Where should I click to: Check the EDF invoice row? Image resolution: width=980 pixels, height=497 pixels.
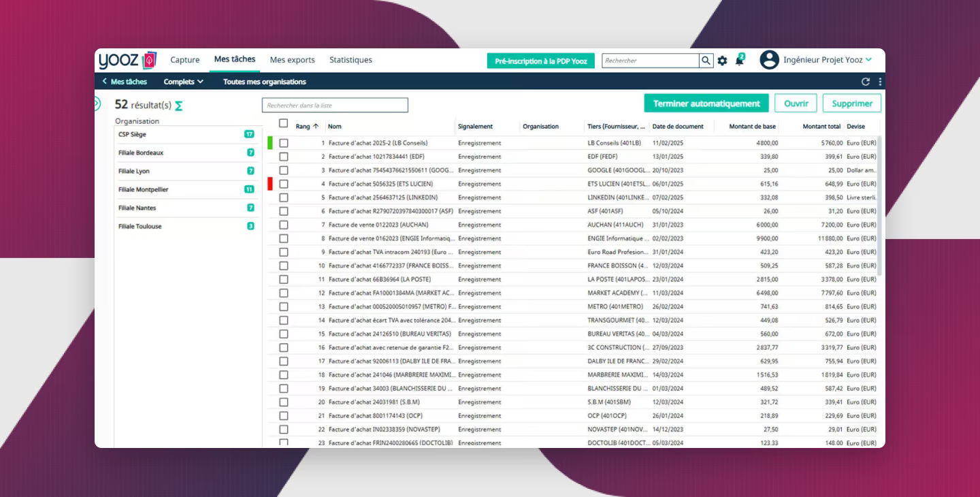(284, 157)
